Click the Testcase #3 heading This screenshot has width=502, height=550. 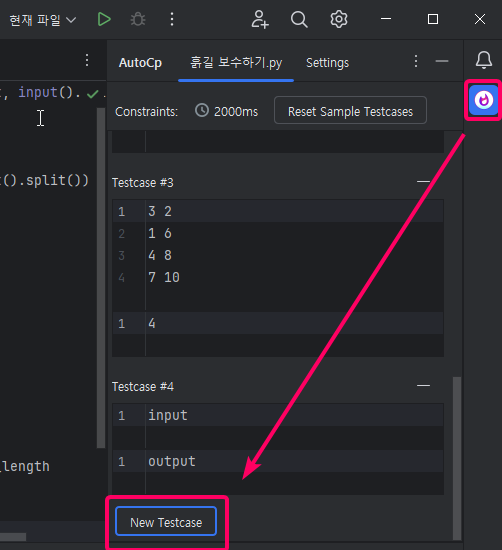pos(143,183)
